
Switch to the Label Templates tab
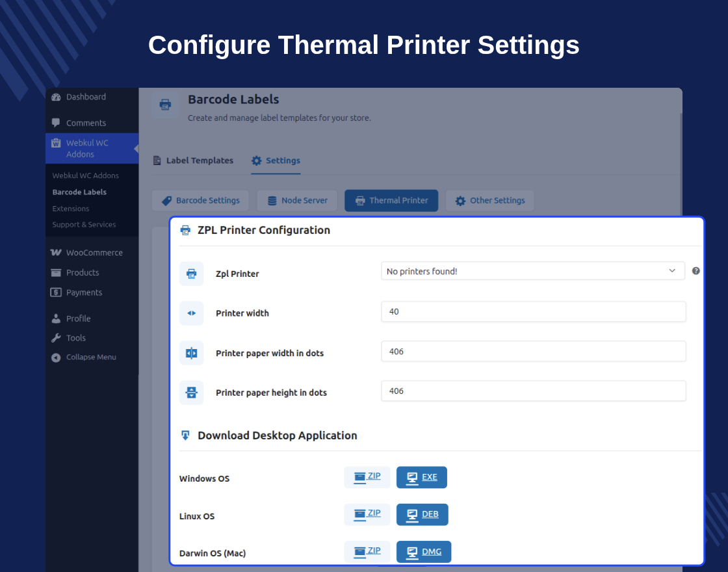pos(193,161)
